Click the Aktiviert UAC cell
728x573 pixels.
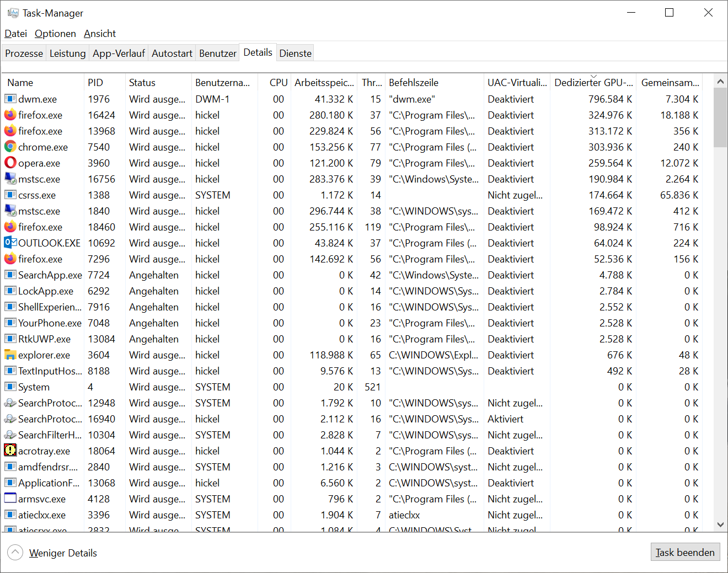[506, 419]
